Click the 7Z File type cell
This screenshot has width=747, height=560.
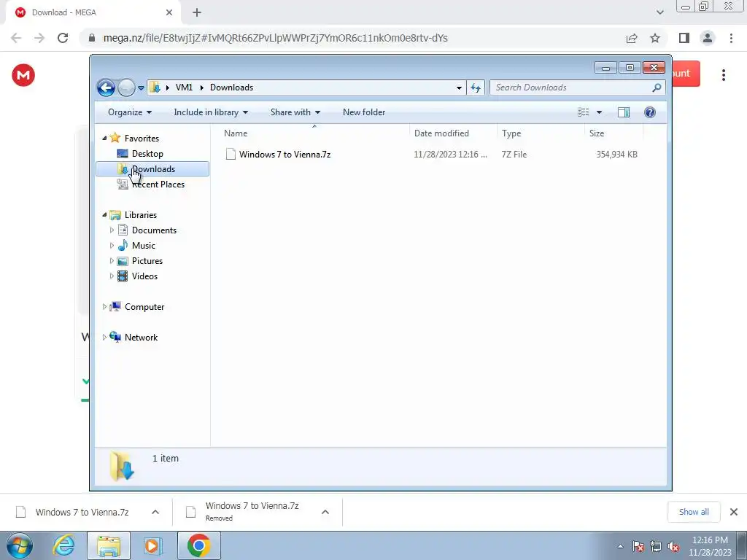pos(514,155)
